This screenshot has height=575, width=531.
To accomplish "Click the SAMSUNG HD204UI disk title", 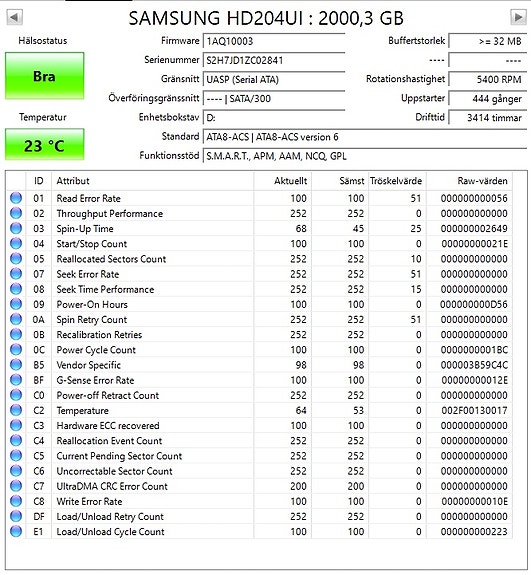I will click(266, 18).
